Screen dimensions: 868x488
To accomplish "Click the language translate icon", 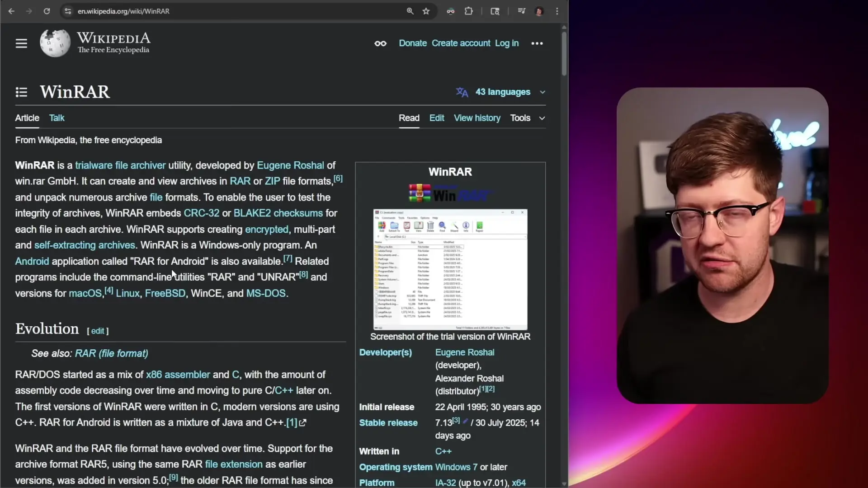I will pyautogui.click(x=462, y=92).
